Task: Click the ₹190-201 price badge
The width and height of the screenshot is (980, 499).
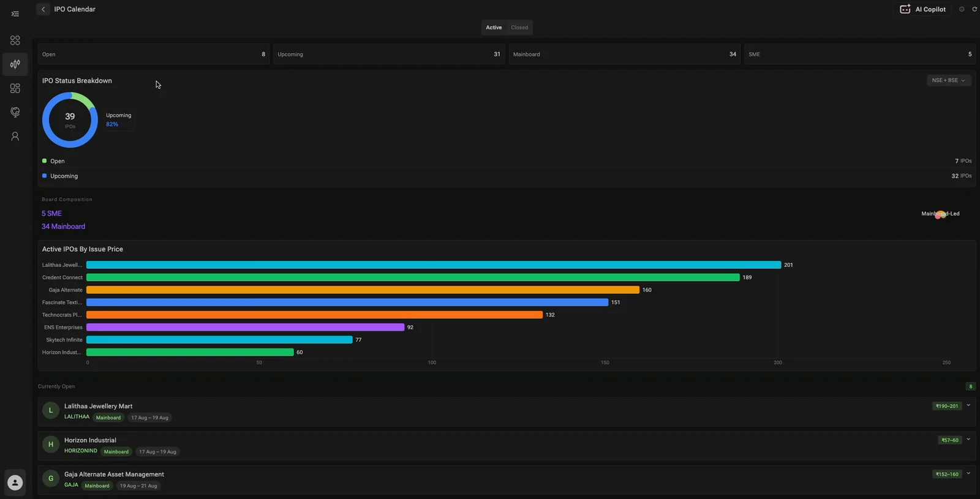Action: [x=947, y=406]
